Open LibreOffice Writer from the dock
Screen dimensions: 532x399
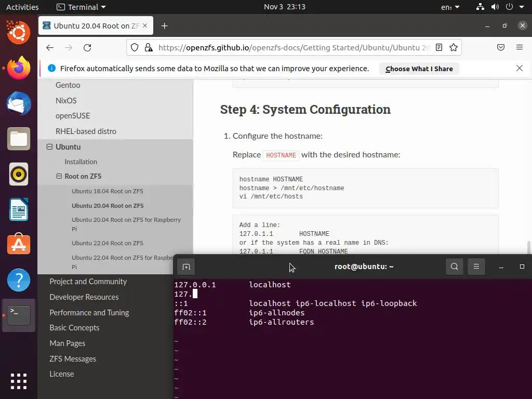pos(19,210)
